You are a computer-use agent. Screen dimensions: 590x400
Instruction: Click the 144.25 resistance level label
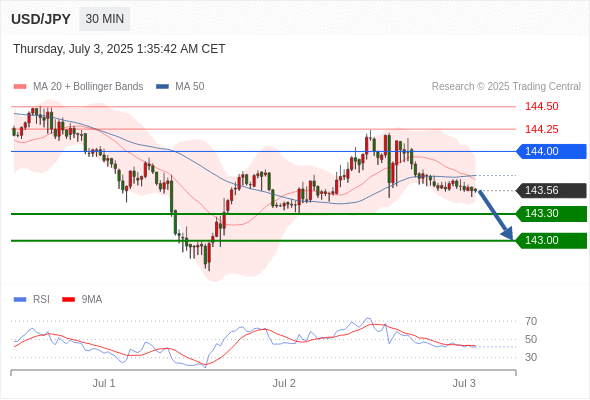(541, 129)
